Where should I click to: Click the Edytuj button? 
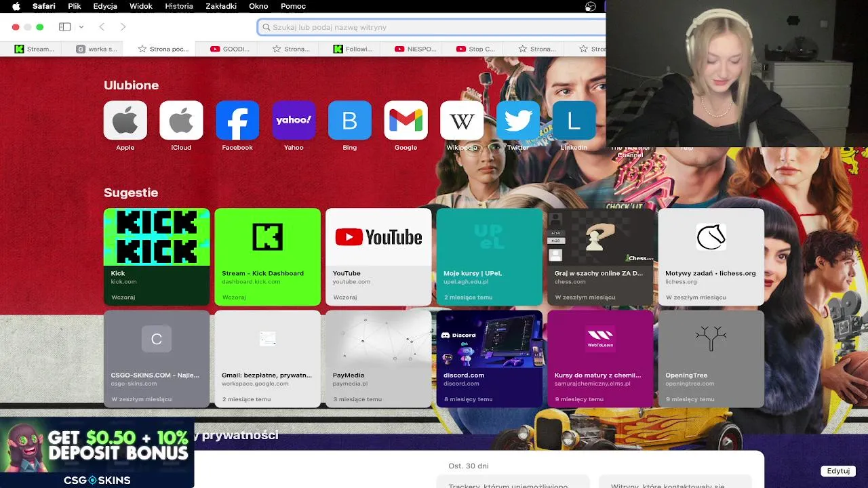pos(838,471)
